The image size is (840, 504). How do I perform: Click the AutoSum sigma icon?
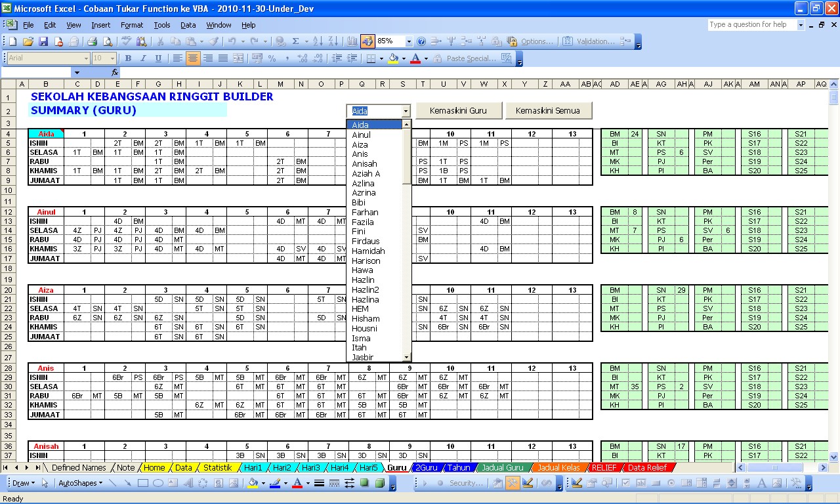pyautogui.click(x=296, y=41)
